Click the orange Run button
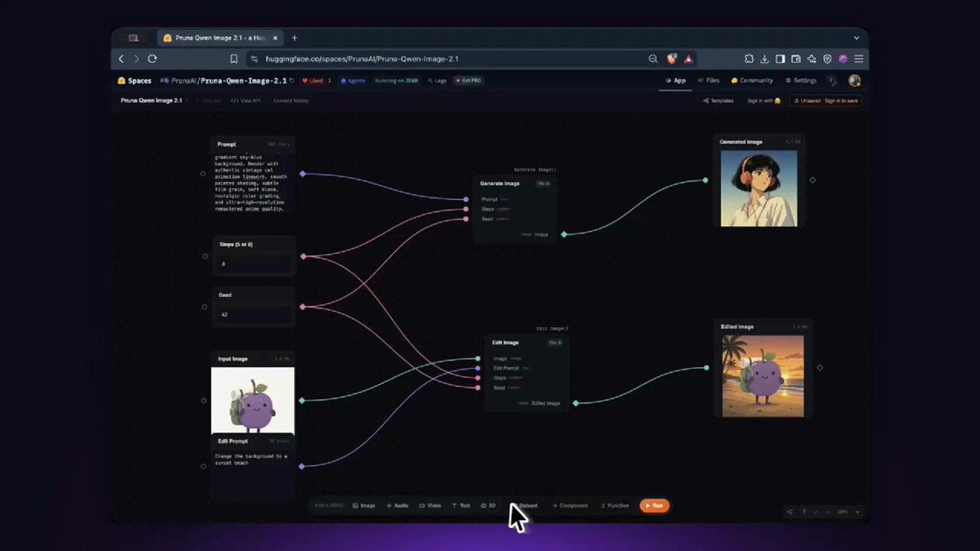Screen dimensions: 980x551 click(654, 506)
